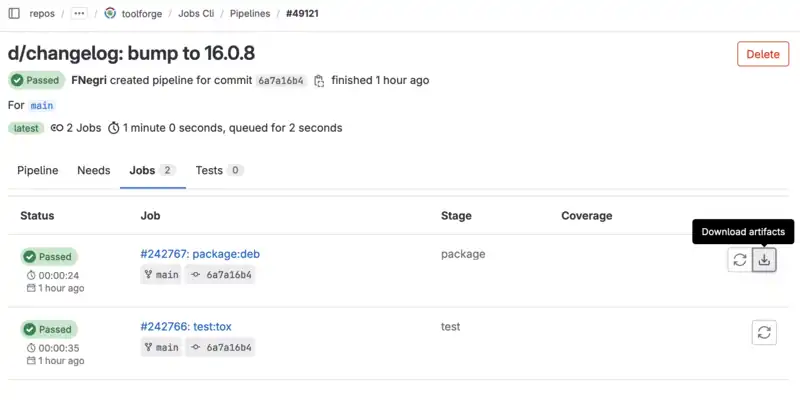Click the pipeline Passed status badge

point(36,81)
